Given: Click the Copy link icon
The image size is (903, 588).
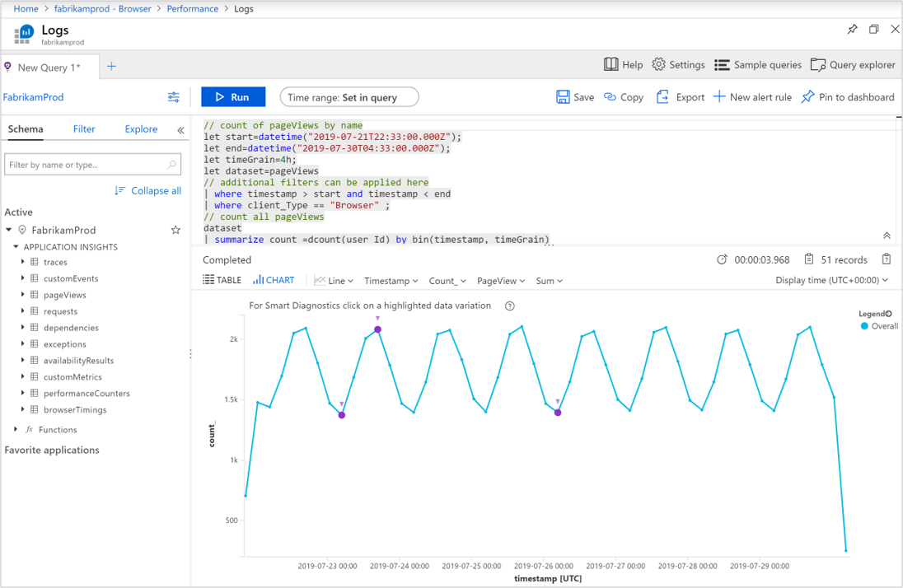Looking at the screenshot, I should point(611,97).
